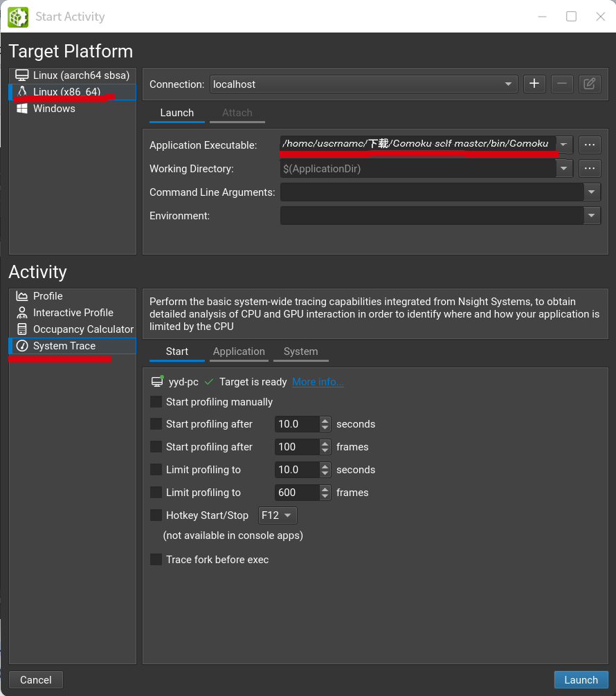The image size is (616, 696).
Task: Click the edit connection pencil icon
Action: point(589,84)
